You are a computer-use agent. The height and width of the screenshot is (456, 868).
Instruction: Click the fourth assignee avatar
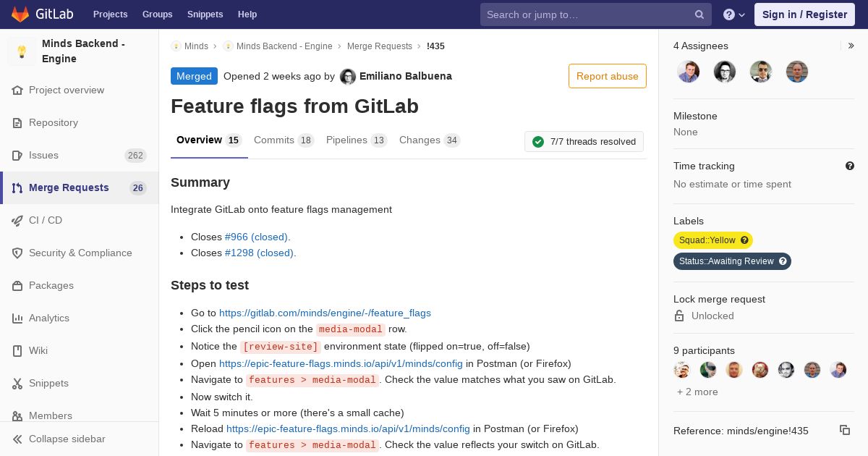click(797, 72)
